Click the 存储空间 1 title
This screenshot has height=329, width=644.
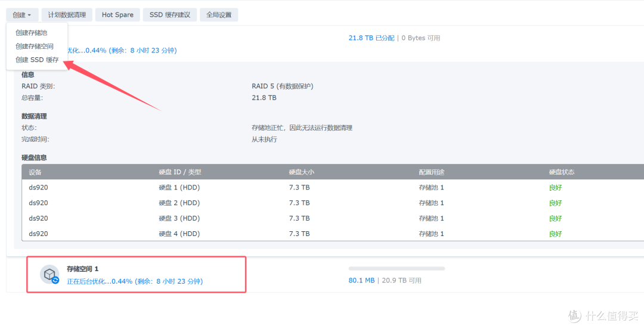click(82, 269)
